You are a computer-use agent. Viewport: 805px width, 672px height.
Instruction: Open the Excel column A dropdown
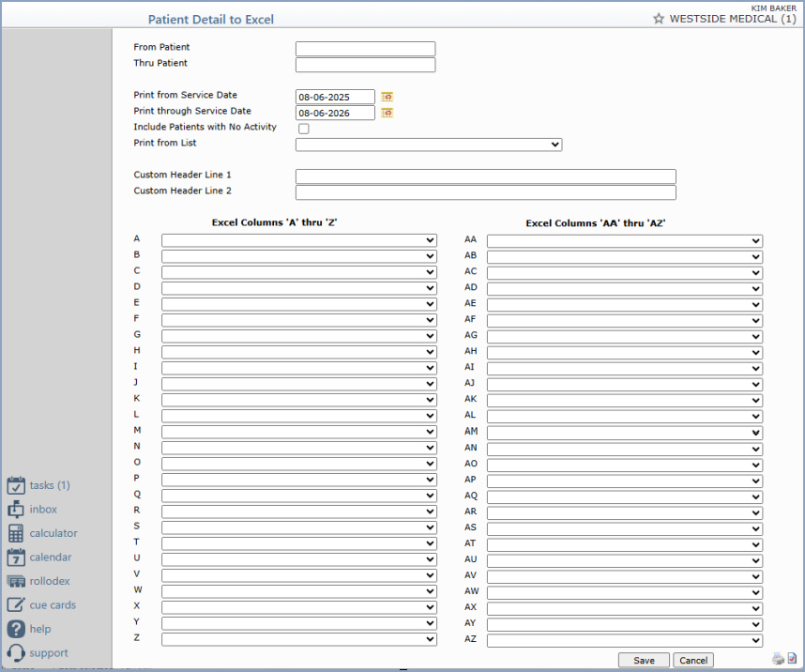point(298,240)
